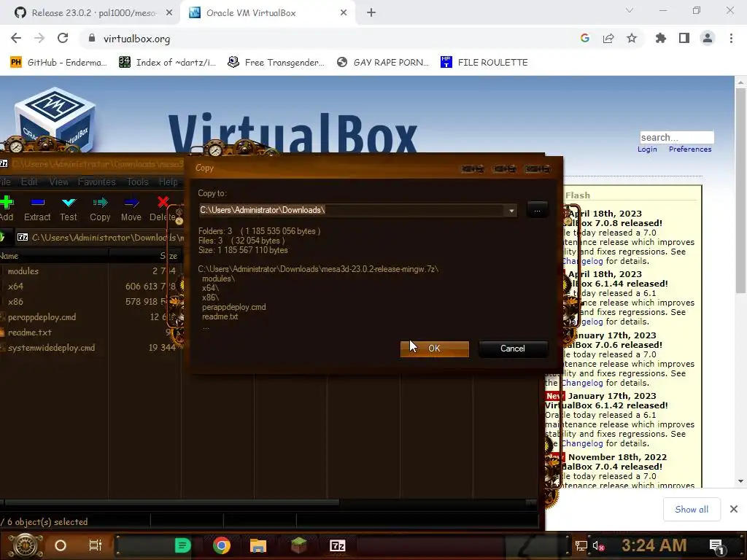Sort by the Name column header
The width and height of the screenshot is (747, 560).
point(54,256)
